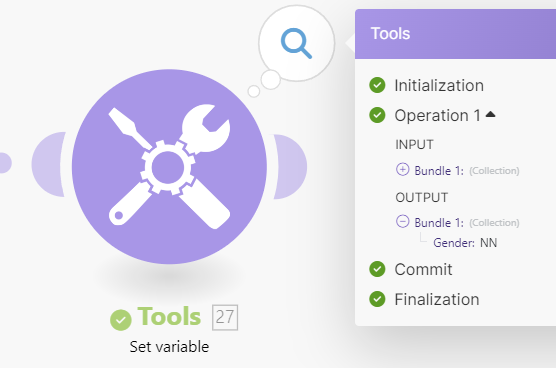556x368 pixels.
Task: Click the green check icon beside Initialization
Action: pyautogui.click(x=377, y=85)
